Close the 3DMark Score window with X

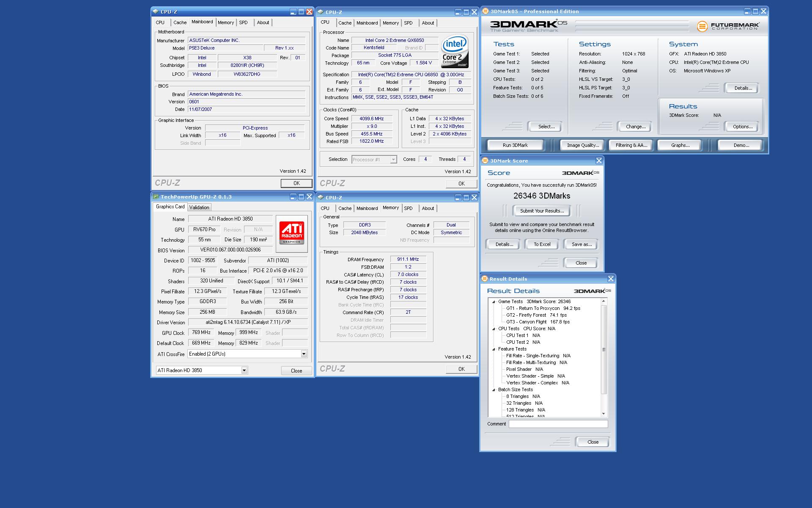tap(599, 161)
